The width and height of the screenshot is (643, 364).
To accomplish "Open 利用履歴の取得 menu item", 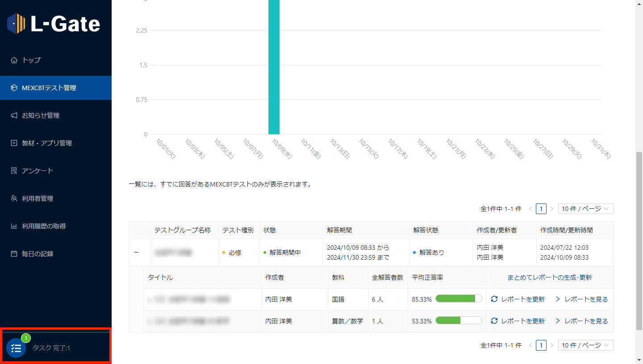I will (x=44, y=226).
